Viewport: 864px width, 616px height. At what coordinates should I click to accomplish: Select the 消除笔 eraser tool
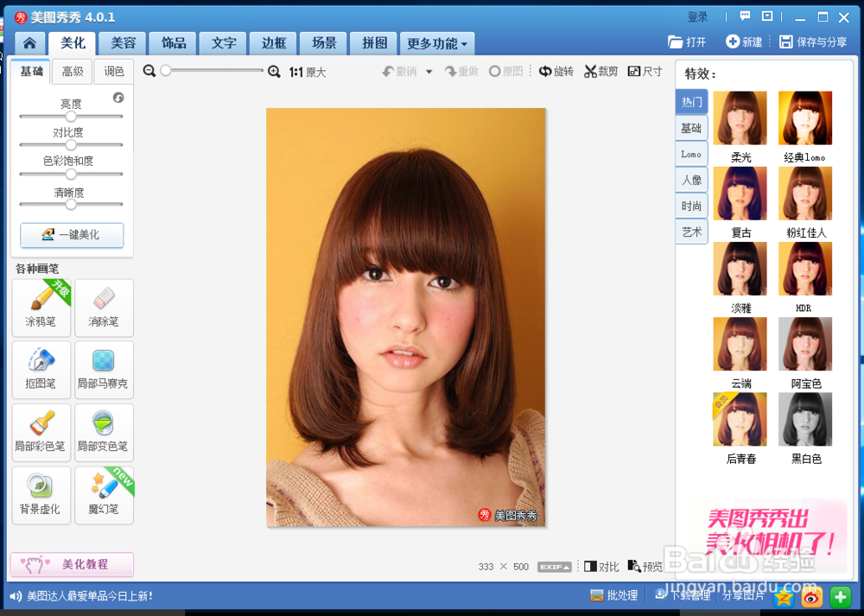[104, 308]
